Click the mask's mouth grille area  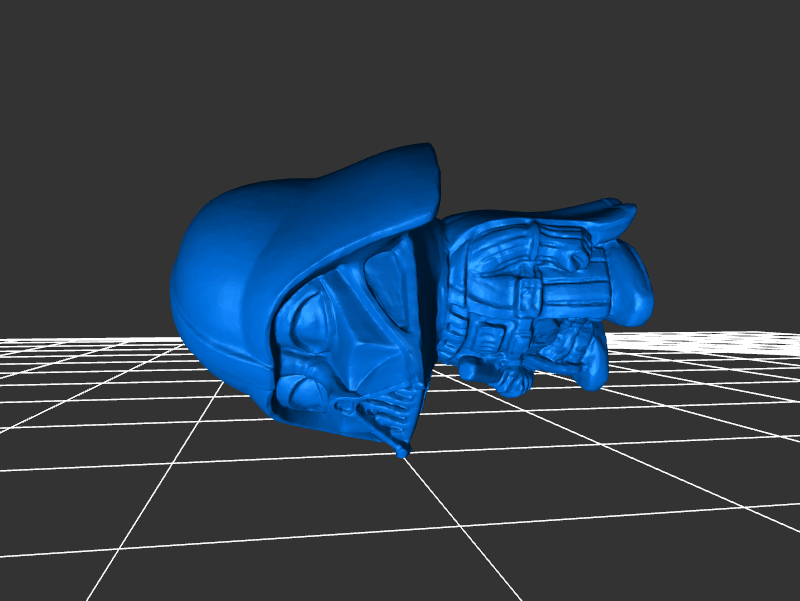tap(385, 412)
